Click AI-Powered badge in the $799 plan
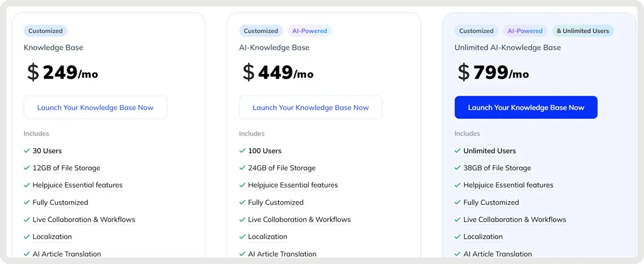The height and width of the screenshot is (264, 644). coord(525,31)
